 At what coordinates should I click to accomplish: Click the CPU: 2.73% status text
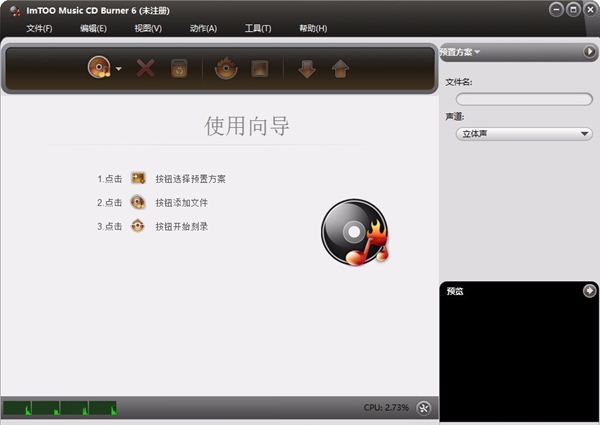coord(386,407)
